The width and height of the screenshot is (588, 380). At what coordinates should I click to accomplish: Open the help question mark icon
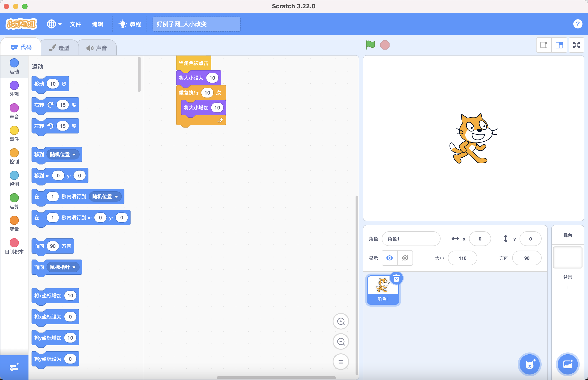click(x=577, y=24)
